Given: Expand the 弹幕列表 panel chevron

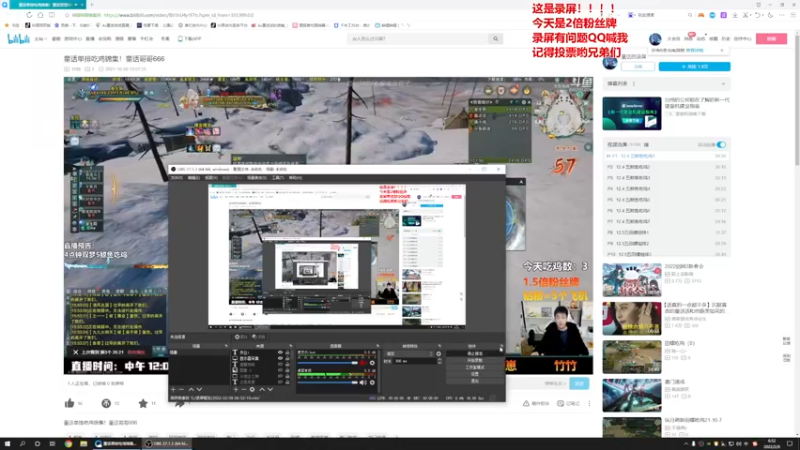Looking at the screenshot, I should click(x=723, y=84).
